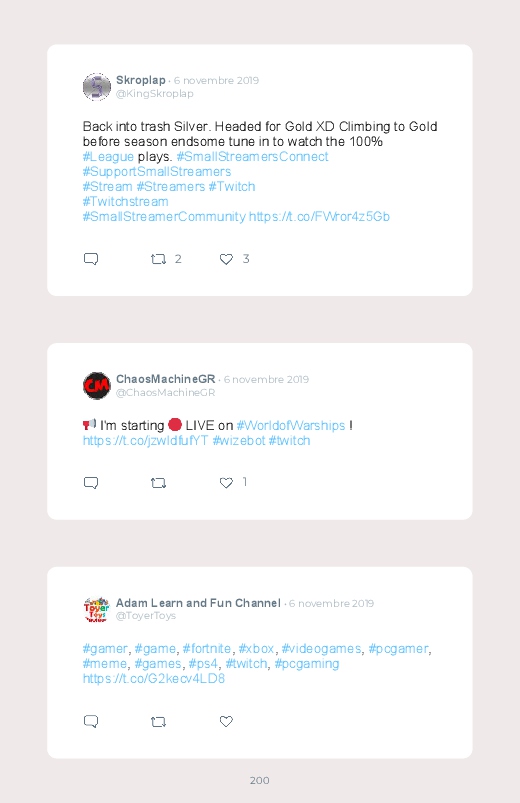Follow the t.co/G2kecv4LD8 link
The image size is (520, 803).
tap(154, 679)
